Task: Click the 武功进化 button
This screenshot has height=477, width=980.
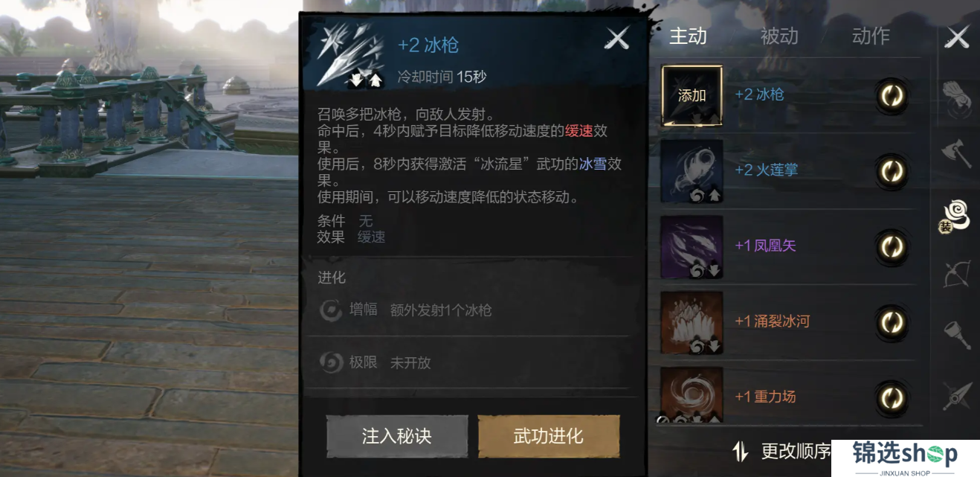Action: coord(549,436)
